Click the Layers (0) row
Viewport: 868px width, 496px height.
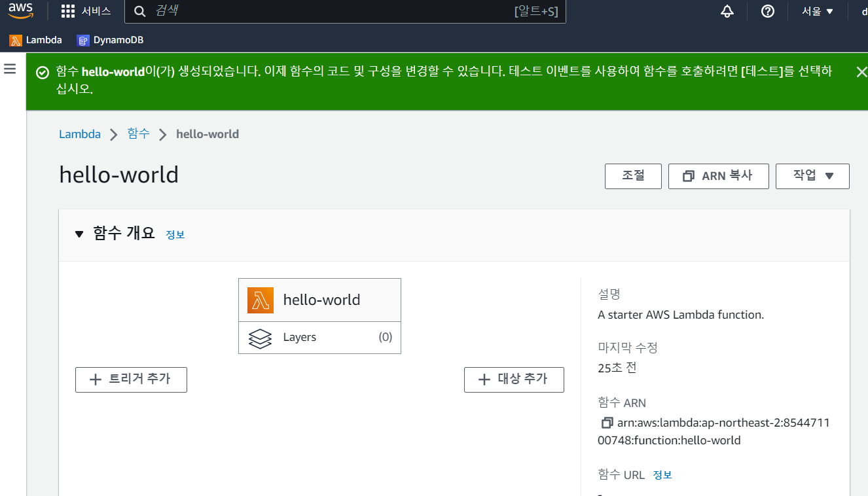[x=319, y=338]
